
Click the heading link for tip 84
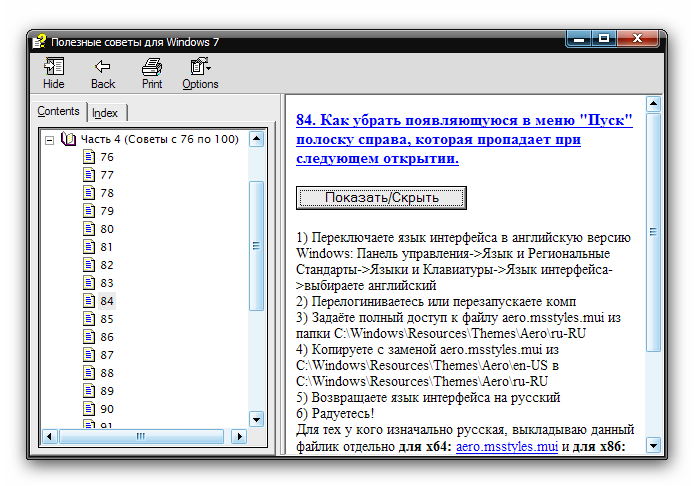point(464,138)
